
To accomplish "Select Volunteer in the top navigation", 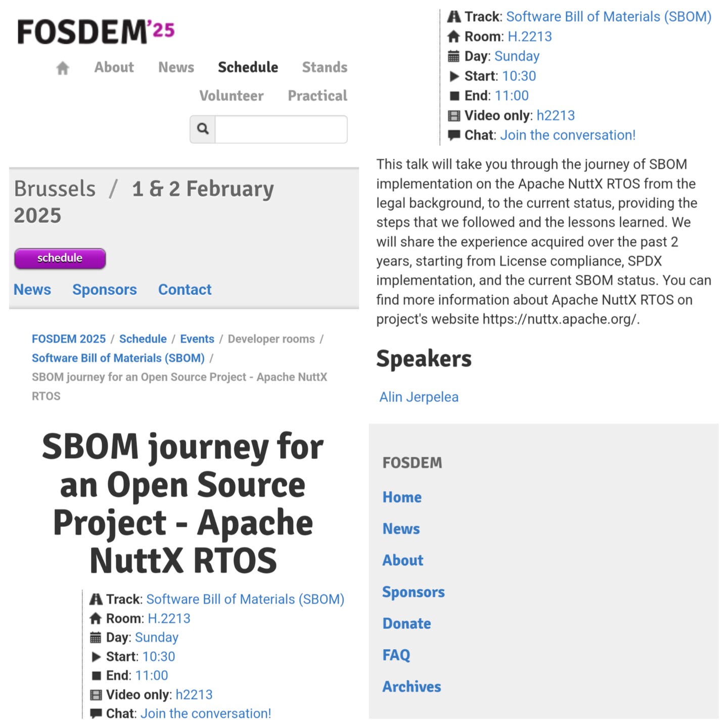I will click(231, 96).
